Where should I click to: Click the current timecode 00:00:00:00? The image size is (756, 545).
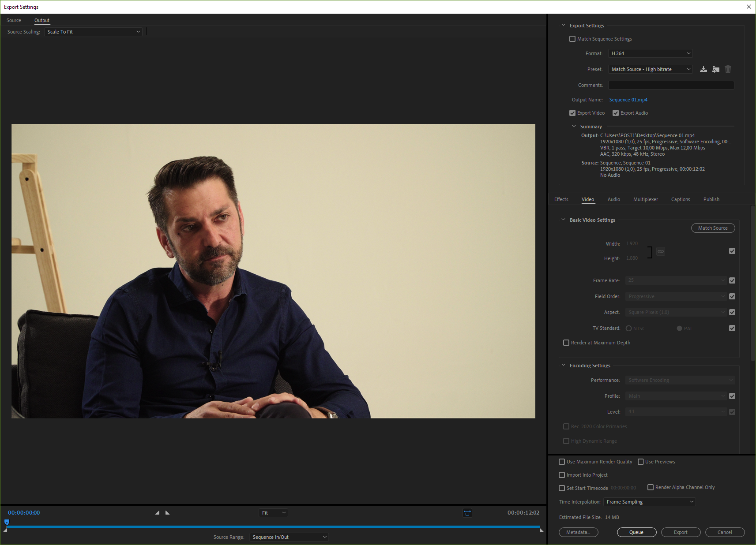[24, 513]
